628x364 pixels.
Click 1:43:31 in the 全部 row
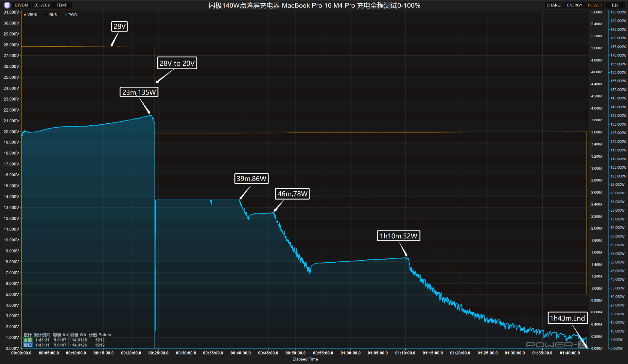43,340
